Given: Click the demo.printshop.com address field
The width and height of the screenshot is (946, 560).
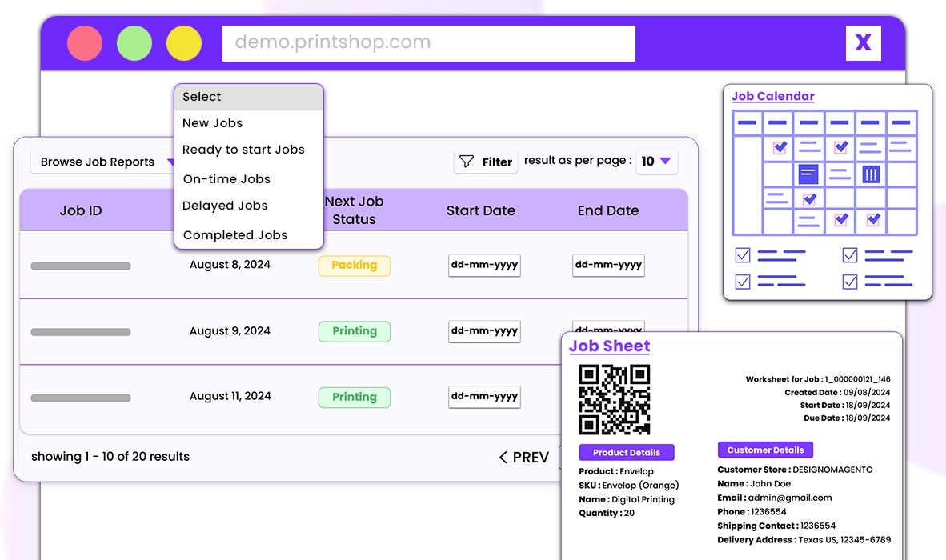Looking at the screenshot, I should tap(428, 42).
